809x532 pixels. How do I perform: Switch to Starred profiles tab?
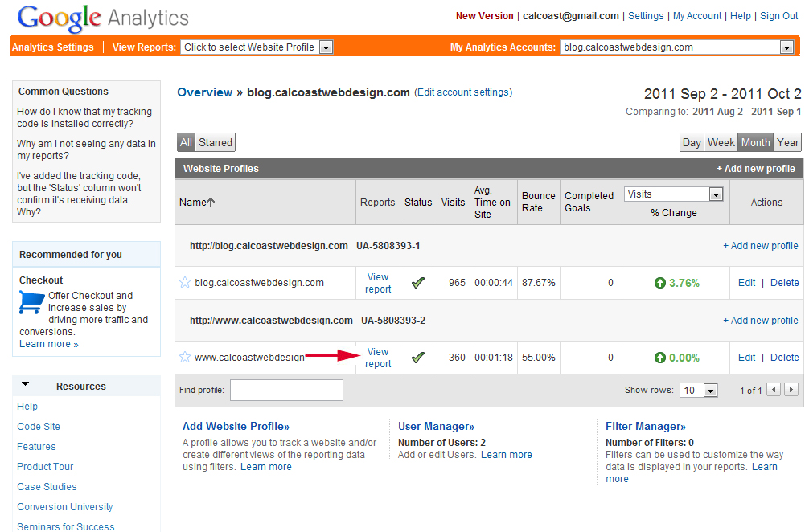[x=216, y=142]
